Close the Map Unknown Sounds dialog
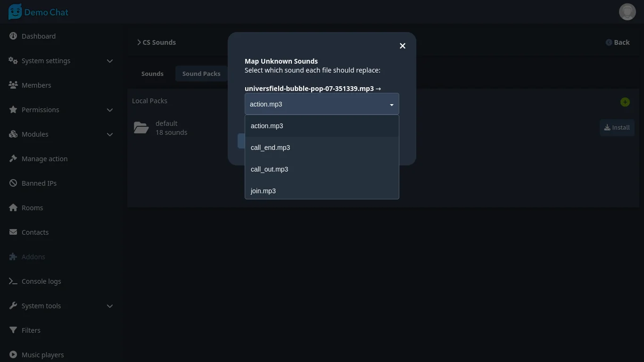The image size is (644, 362). coord(402,46)
